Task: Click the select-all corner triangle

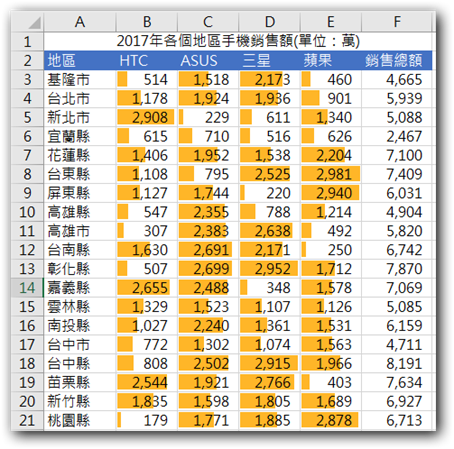Action: (34, 23)
